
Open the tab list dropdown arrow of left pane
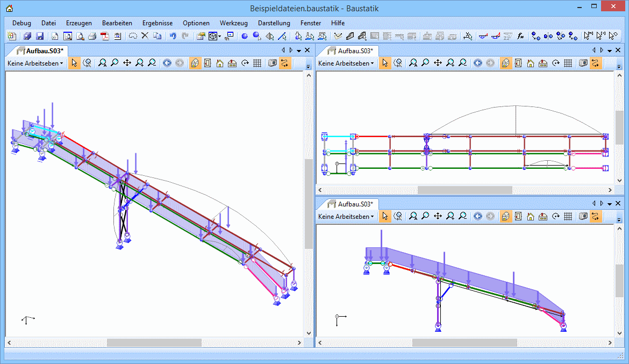[299, 50]
